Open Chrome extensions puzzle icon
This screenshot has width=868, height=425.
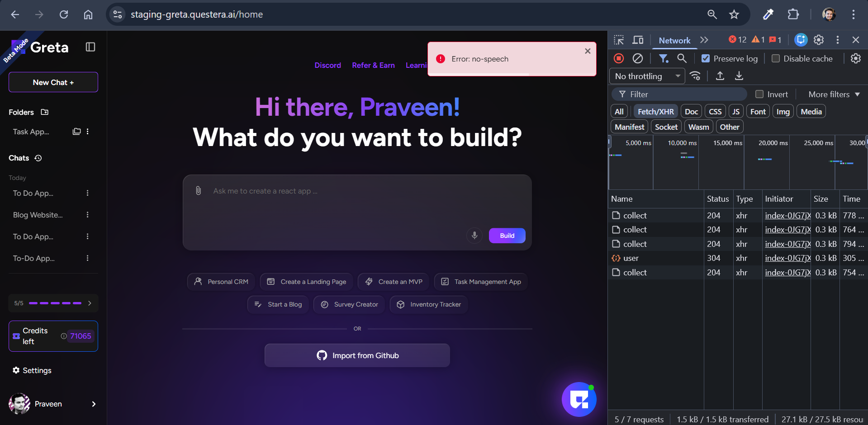pyautogui.click(x=793, y=14)
